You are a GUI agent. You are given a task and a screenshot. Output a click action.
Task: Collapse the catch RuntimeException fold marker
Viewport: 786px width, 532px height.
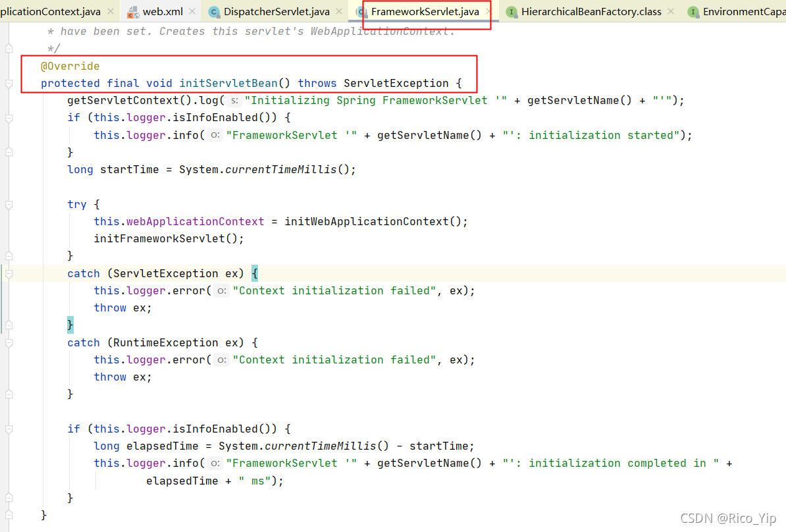point(9,343)
